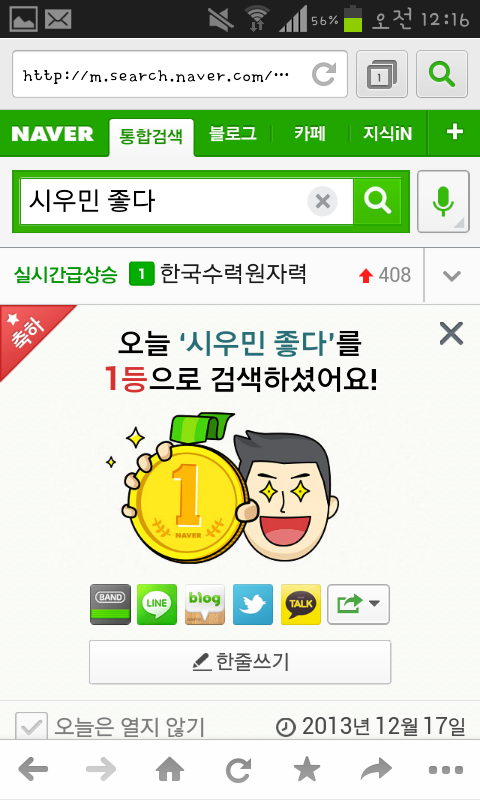Clear the search text with the X icon
480x800 pixels.
(x=322, y=201)
